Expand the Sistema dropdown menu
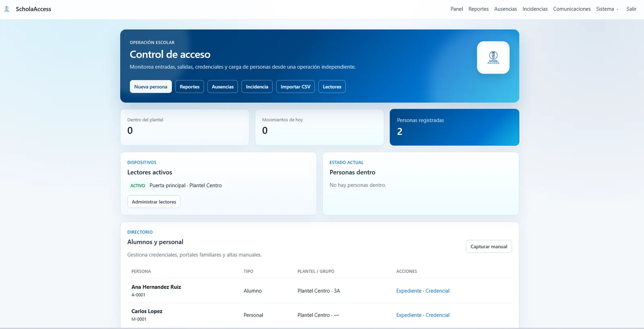The image size is (644, 329). (x=607, y=9)
